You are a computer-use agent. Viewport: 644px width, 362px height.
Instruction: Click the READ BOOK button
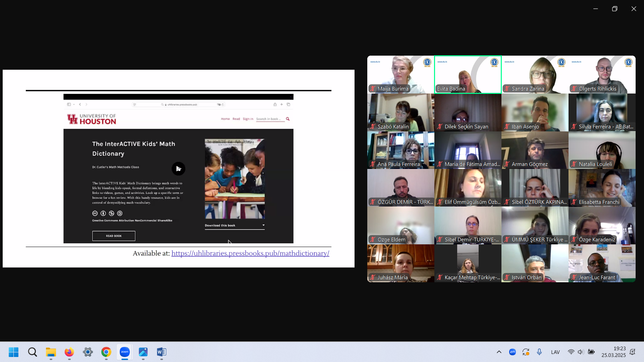tap(114, 236)
